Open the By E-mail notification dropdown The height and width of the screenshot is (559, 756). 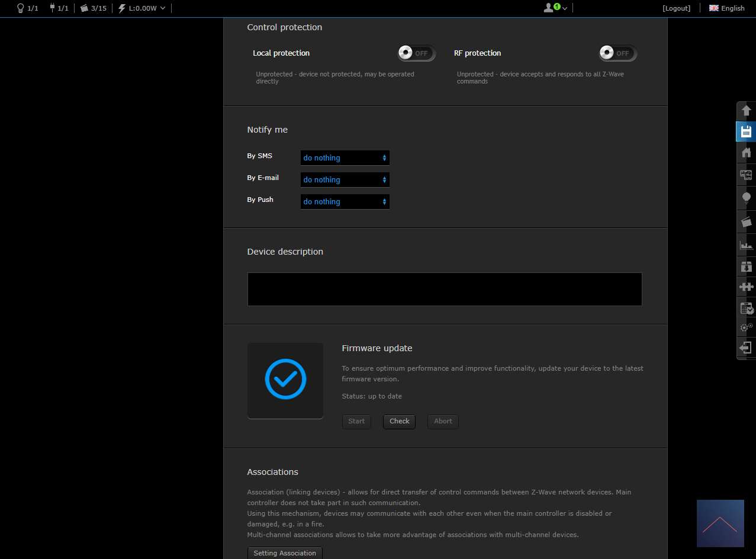(345, 180)
